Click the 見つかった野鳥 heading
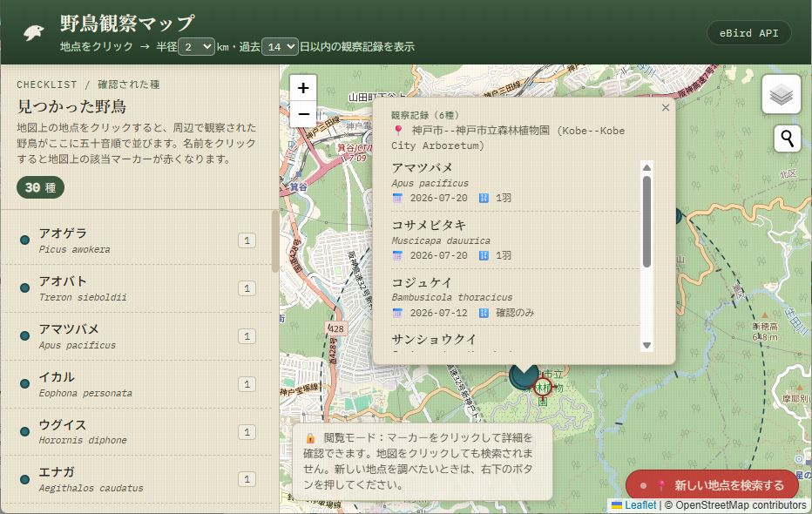 point(71,106)
